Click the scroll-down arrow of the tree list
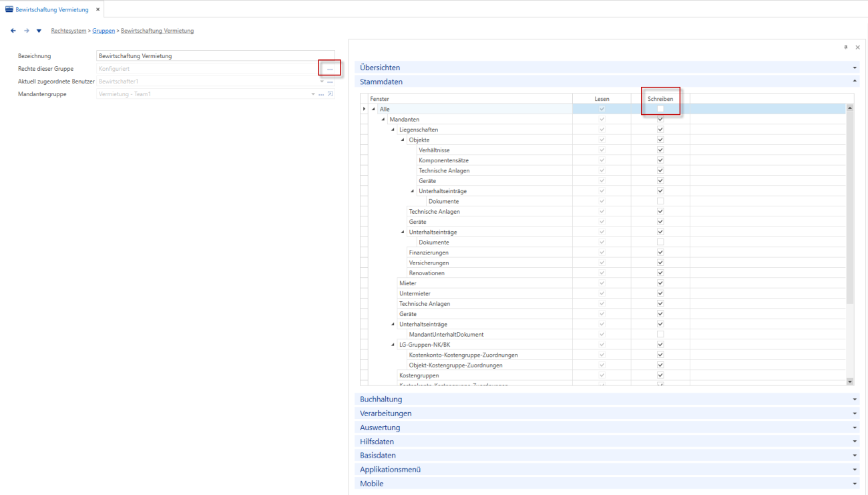 coord(850,381)
